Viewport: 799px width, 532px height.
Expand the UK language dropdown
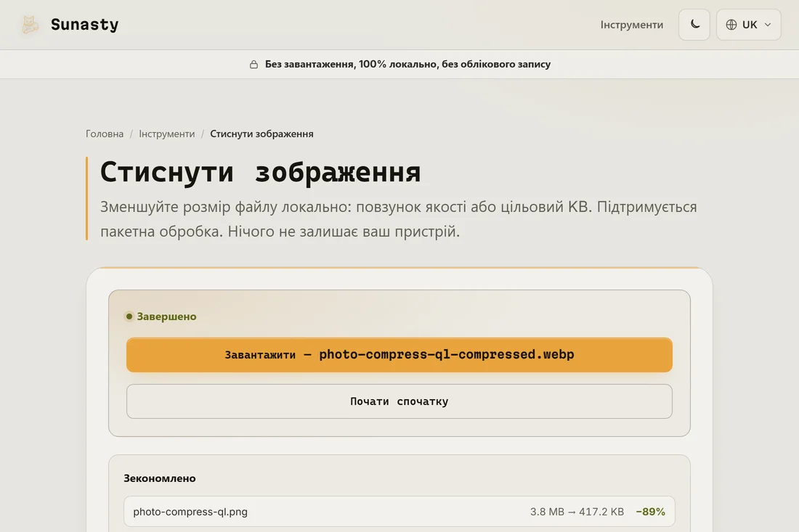pos(748,25)
